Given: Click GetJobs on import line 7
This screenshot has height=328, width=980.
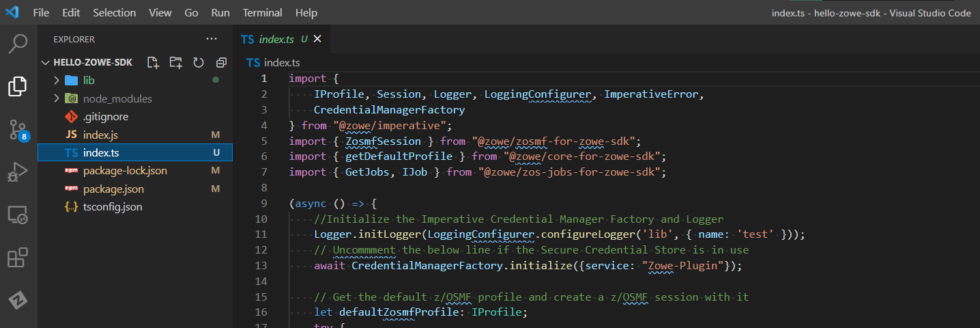Looking at the screenshot, I should pos(367,172).
